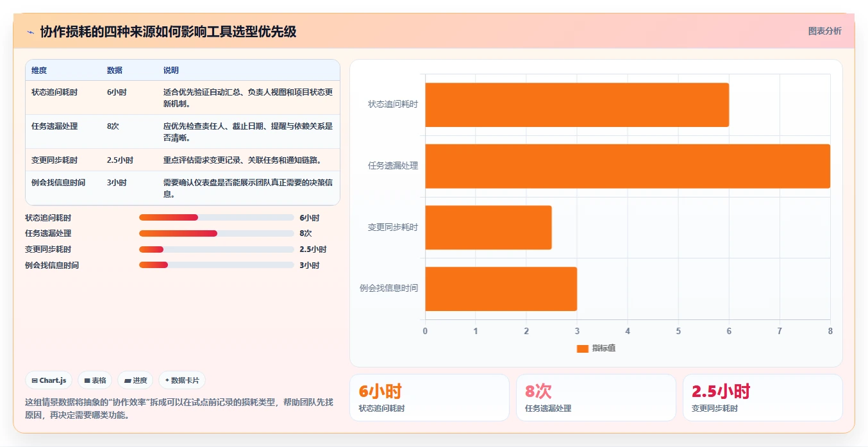Screen dimensions: 868x447
Task: Click the 说明 column header
Action: 171,71
